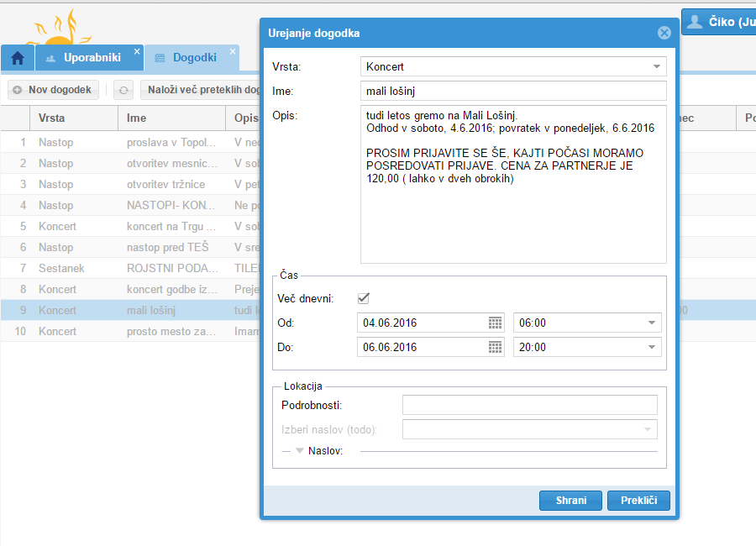Click the Ime text field
Screen dimensions: 756x546
pyautogui.click(x=512, y=91)
